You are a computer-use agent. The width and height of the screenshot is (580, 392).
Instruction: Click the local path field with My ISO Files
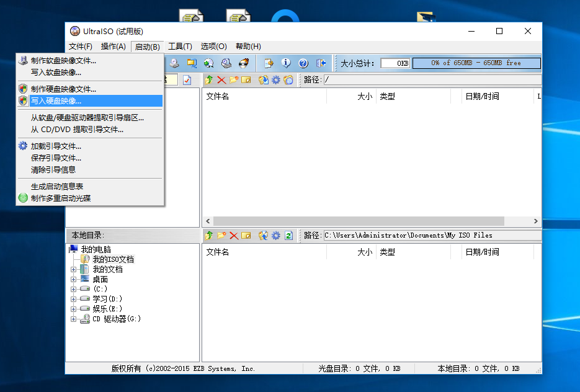coord(433,236)
